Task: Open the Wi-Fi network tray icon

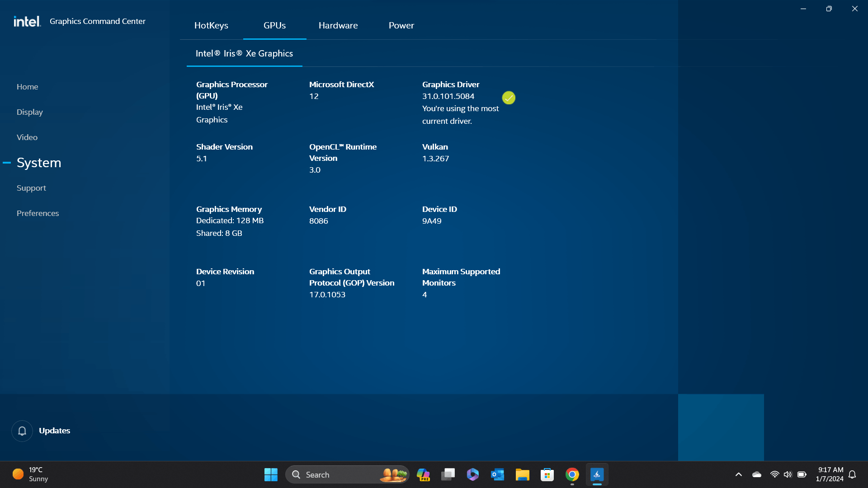Action: point(774,474)
